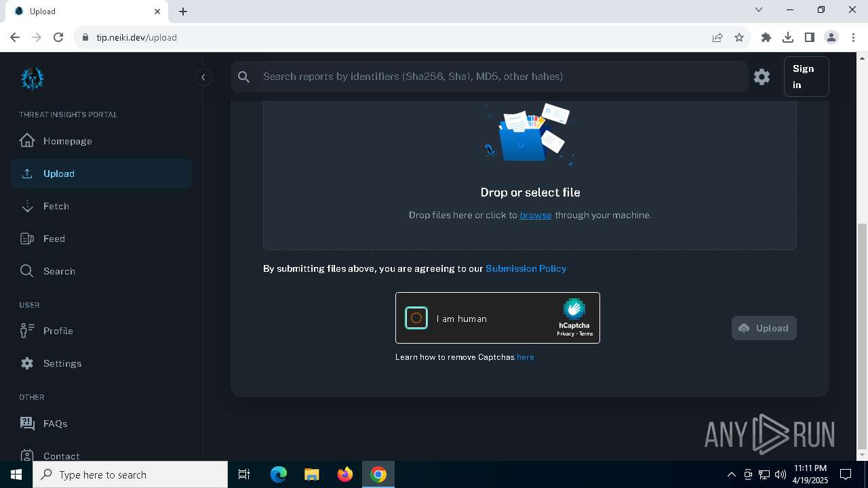The image size is (868, 488).
Task: Bookmark this page with the star icon
Action: (x=739, y=37)
